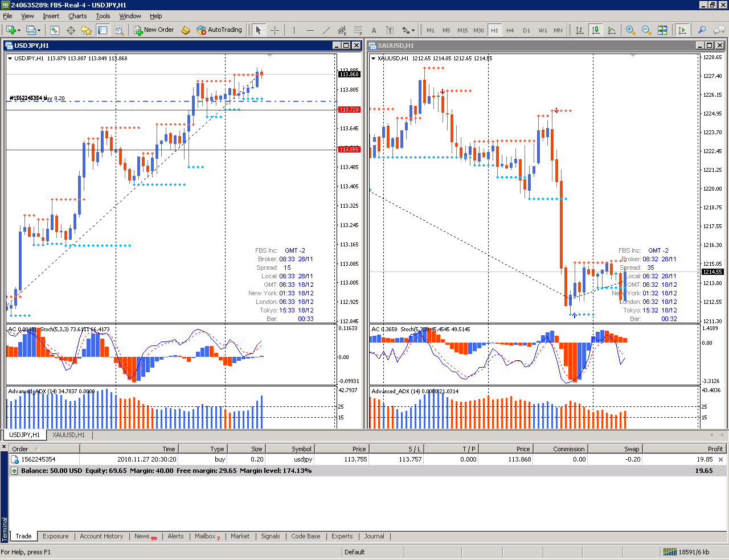Viewport: 729px width, 560px height.
Task: Select the M15 timeframe button
Action: click(x=462, y=30)
